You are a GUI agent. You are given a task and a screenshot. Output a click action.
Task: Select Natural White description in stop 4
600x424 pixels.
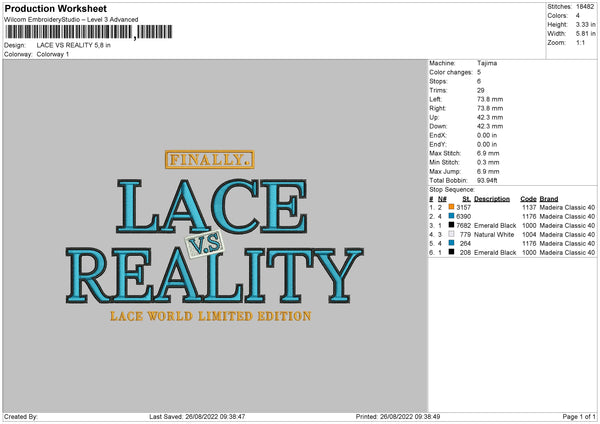click(x=494, y=235)
